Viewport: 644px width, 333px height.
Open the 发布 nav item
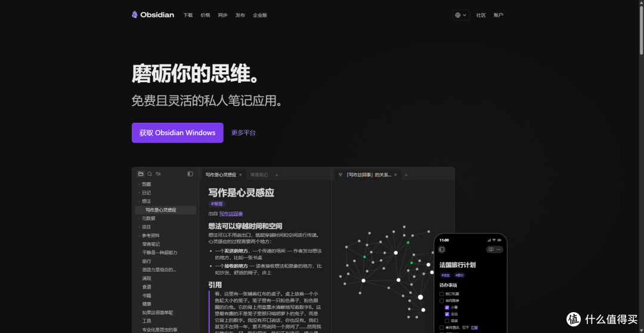pyautogui.click(x=240, y=15)
